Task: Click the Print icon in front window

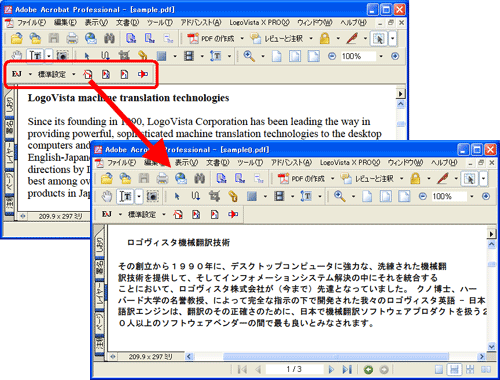Action: point(162,179)
